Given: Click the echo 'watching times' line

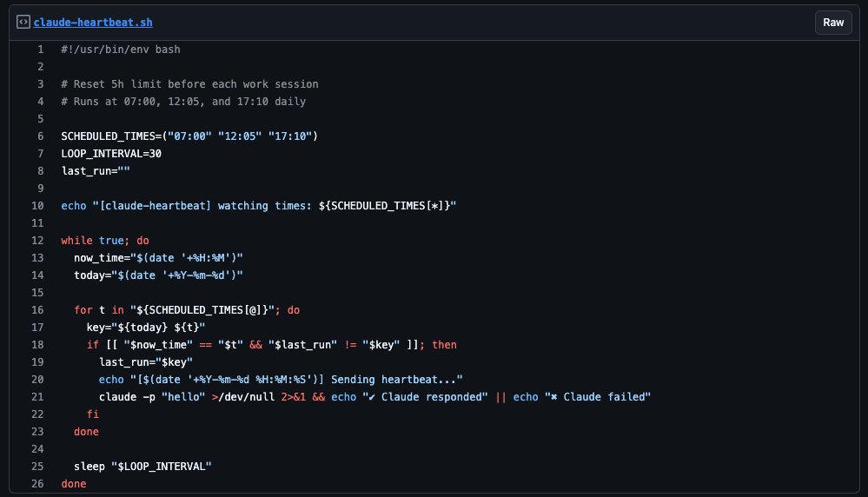Looking at the screenshot, I should (259, 206).
